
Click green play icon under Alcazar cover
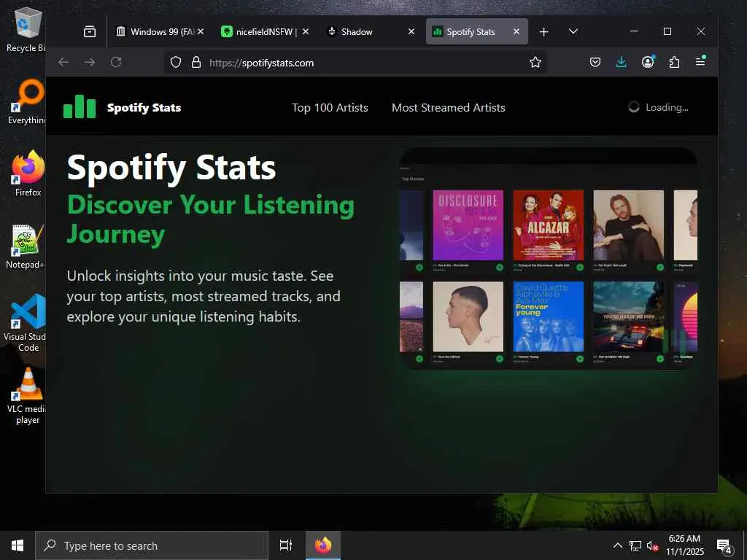coord(580,268)
